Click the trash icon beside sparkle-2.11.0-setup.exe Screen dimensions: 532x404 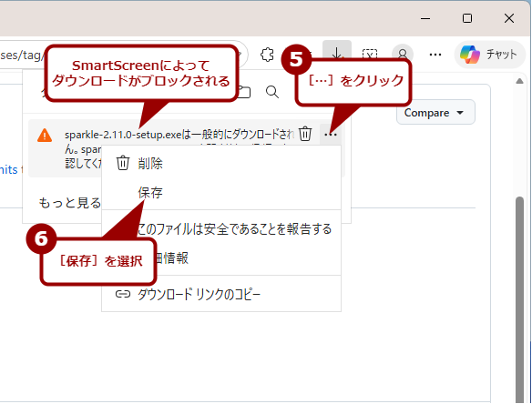(305, 134)
